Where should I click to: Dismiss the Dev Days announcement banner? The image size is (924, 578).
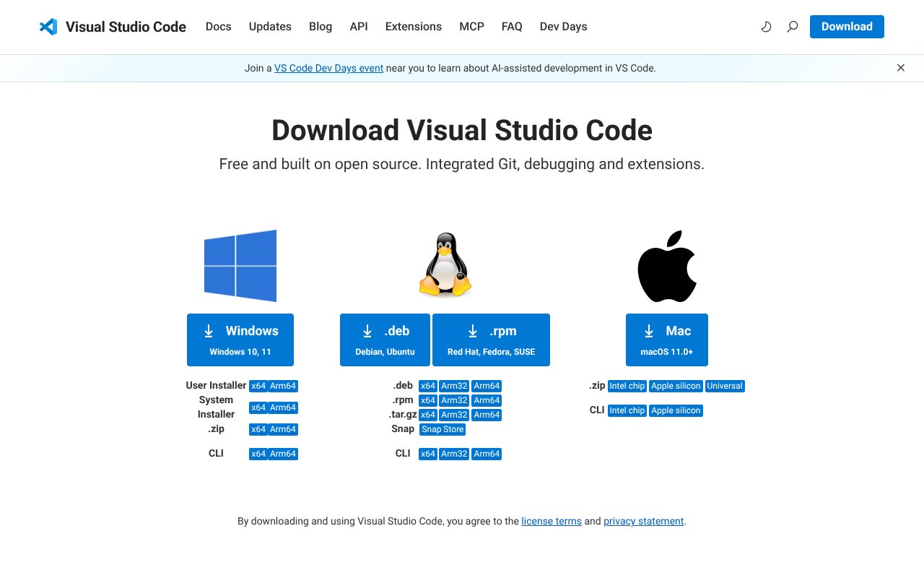click(900, 68)
